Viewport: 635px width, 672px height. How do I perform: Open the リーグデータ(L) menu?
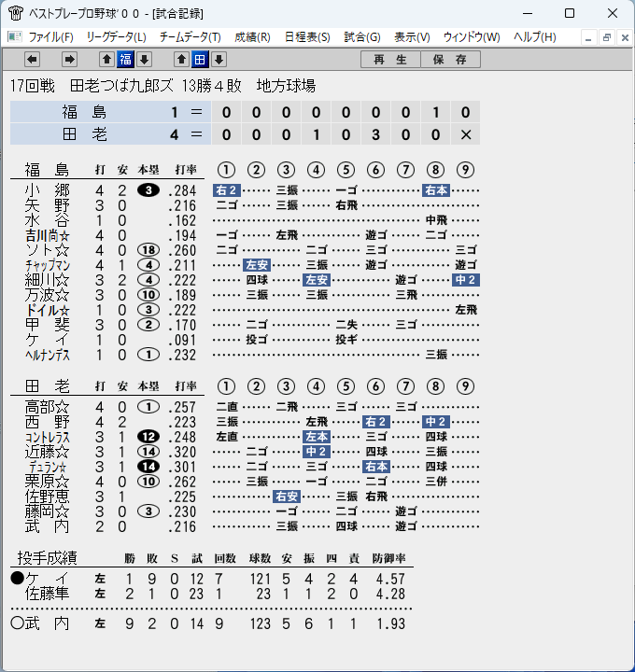pyautogui.click(x=116, y=37)
